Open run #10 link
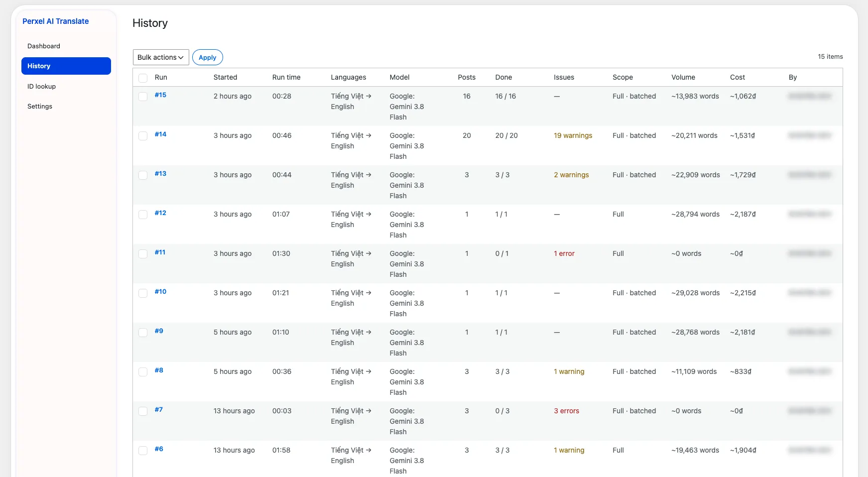 (160, 291)
